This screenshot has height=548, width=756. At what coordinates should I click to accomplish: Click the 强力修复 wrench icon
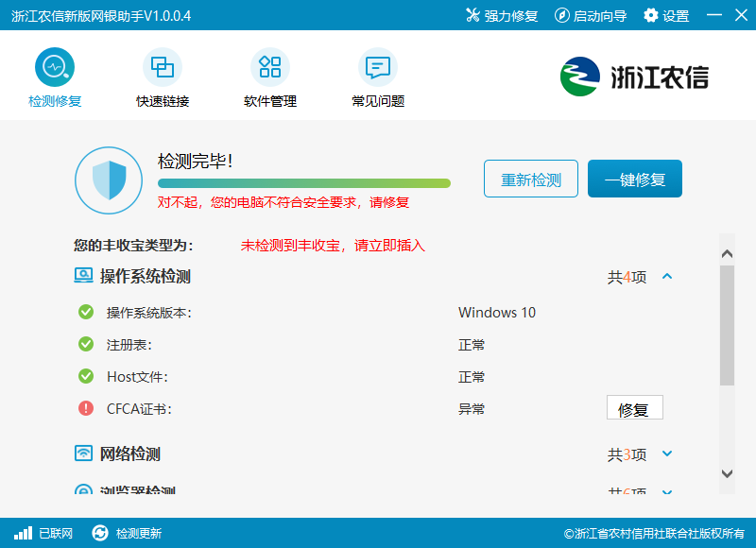tap(472, 15)
